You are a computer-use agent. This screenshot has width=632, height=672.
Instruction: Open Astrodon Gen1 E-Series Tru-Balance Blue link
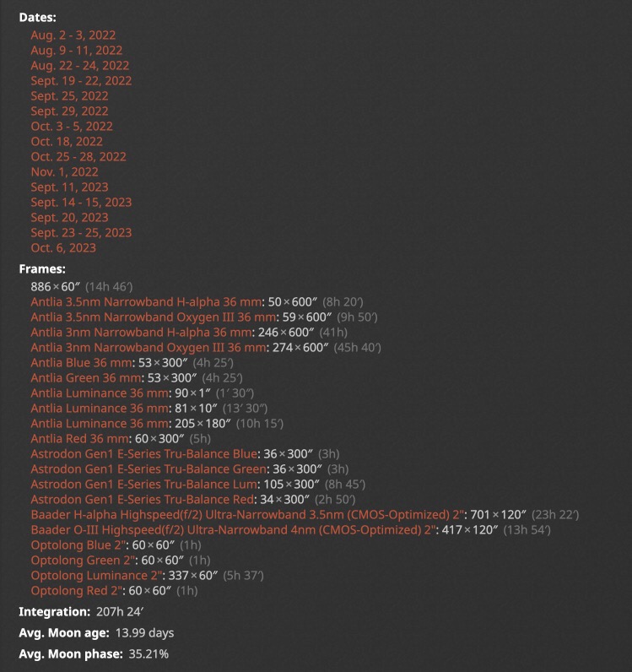pyautogui.click(x=144, y=454)
